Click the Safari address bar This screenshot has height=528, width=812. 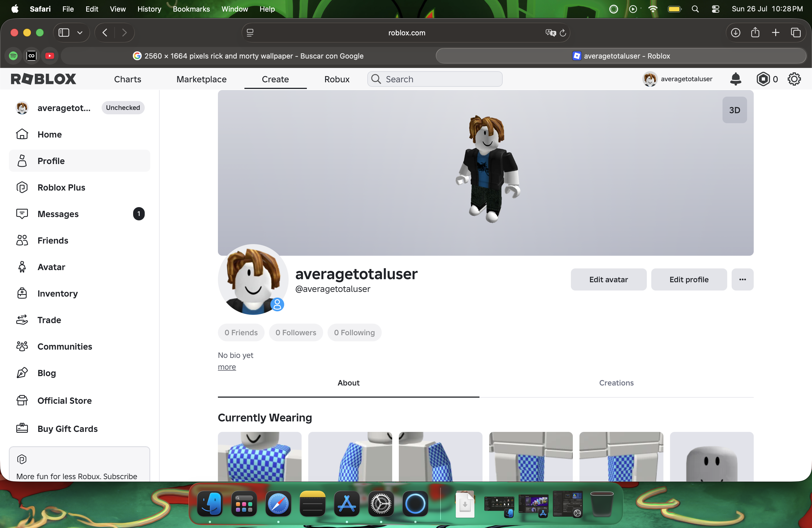(406, 33)
